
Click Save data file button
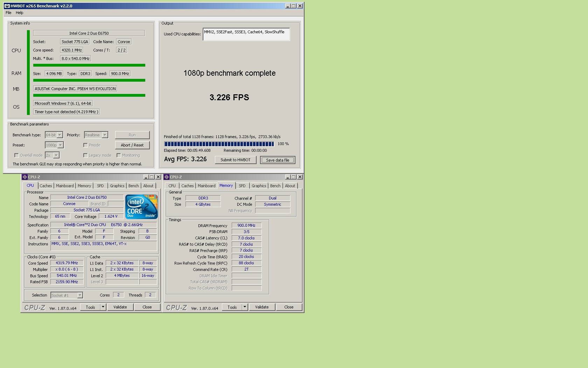(278, 160)
